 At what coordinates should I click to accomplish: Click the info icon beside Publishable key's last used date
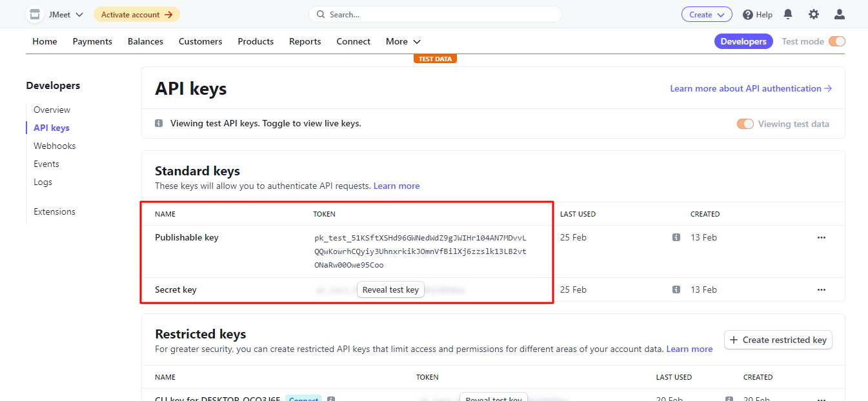pyautogui.click(x=676, y=237)
